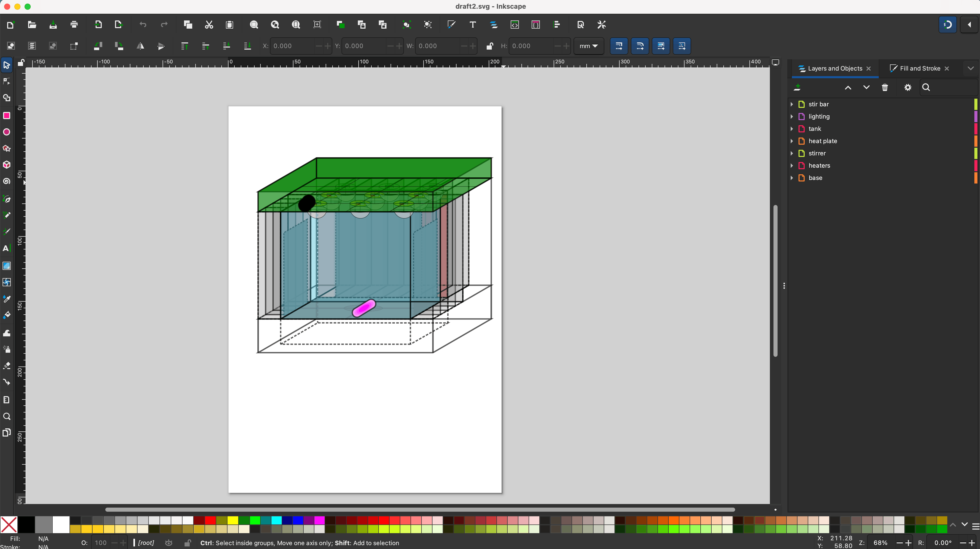
Task: Select the Zoom tool in toolbox
Action: (x=6, y=416)
